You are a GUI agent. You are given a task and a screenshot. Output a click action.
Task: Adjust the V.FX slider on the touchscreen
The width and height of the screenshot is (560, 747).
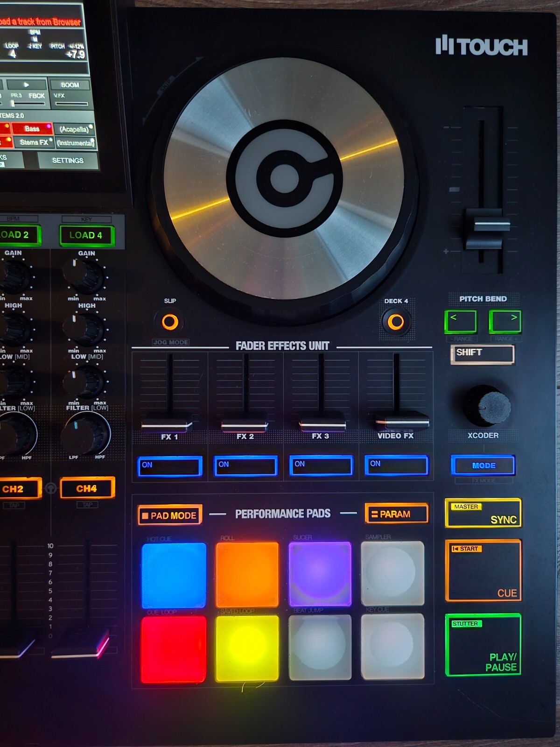click(71, 104)
